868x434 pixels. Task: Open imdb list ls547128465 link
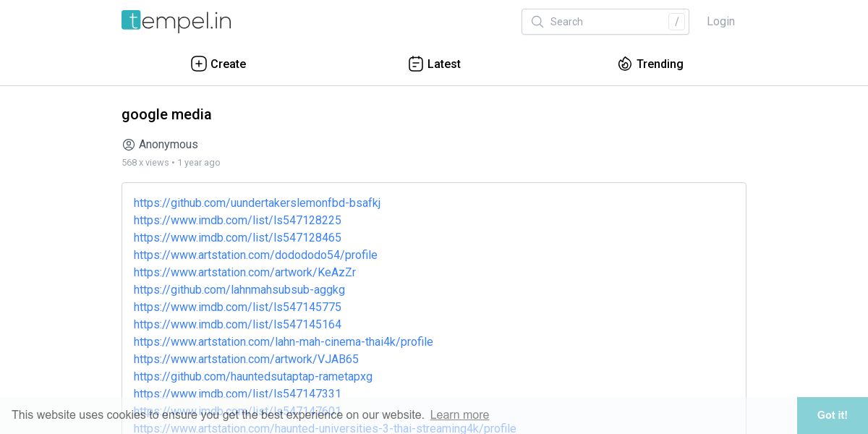click(237, 238)
